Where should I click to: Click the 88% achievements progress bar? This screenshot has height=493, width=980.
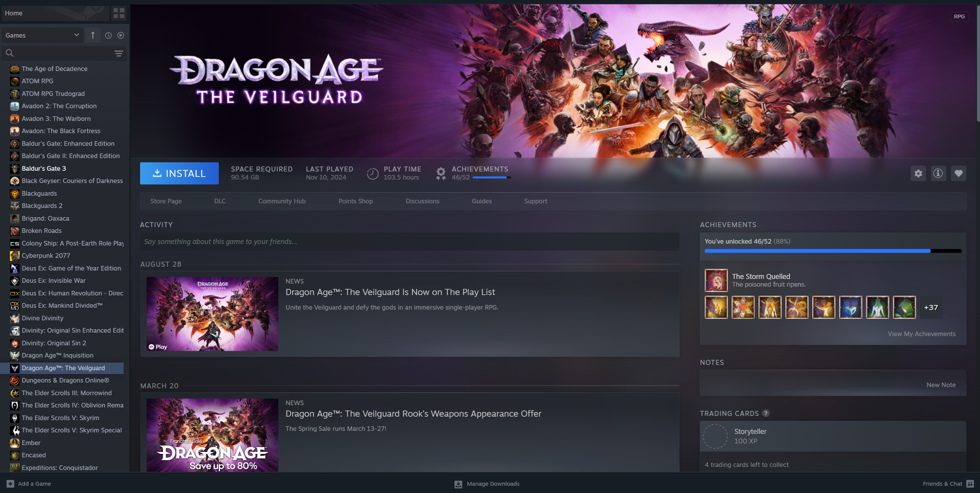point(833,251)
